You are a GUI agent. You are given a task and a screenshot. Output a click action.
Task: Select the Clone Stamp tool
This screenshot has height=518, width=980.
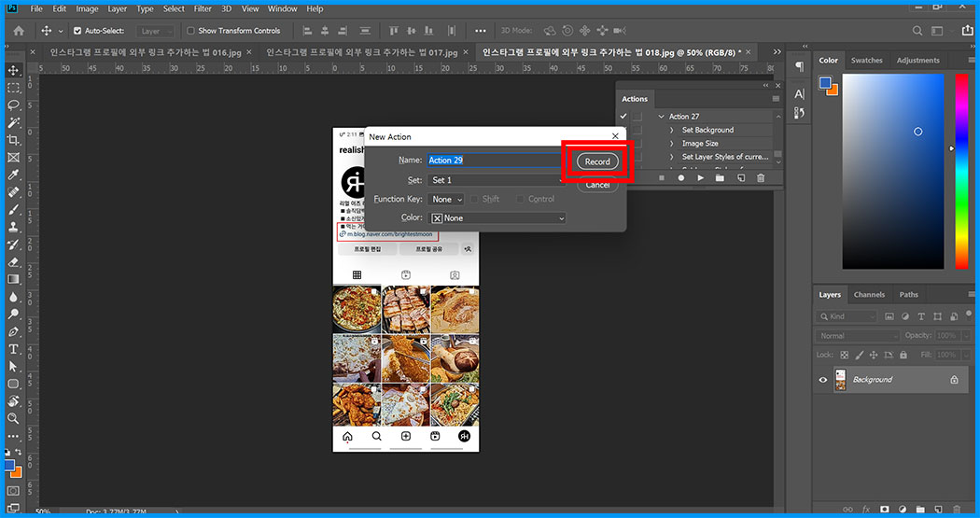point(13,228)
